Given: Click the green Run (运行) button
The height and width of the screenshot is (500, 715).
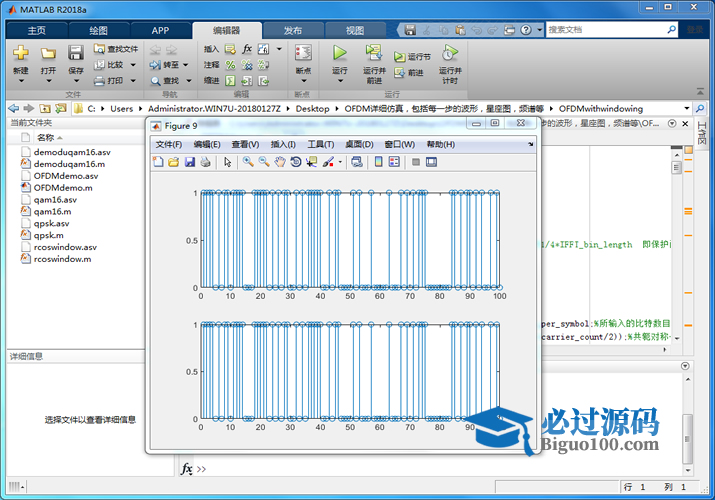Looking at the screenshot, I should point(339,55).
